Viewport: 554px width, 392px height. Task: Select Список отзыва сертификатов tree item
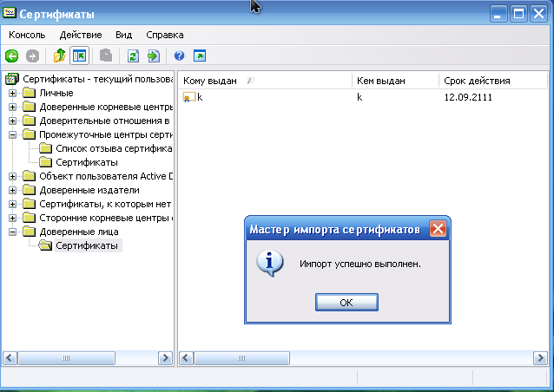pos(114,148)
